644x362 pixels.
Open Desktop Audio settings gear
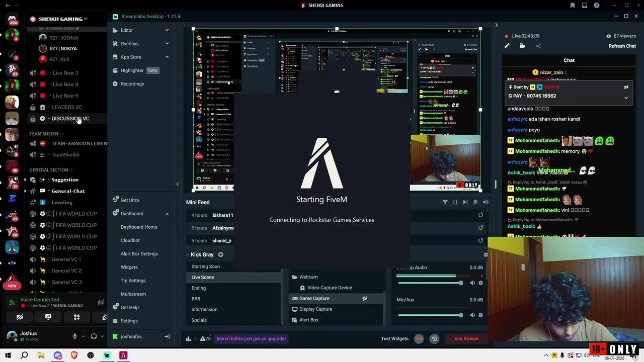tap(480, 283)
